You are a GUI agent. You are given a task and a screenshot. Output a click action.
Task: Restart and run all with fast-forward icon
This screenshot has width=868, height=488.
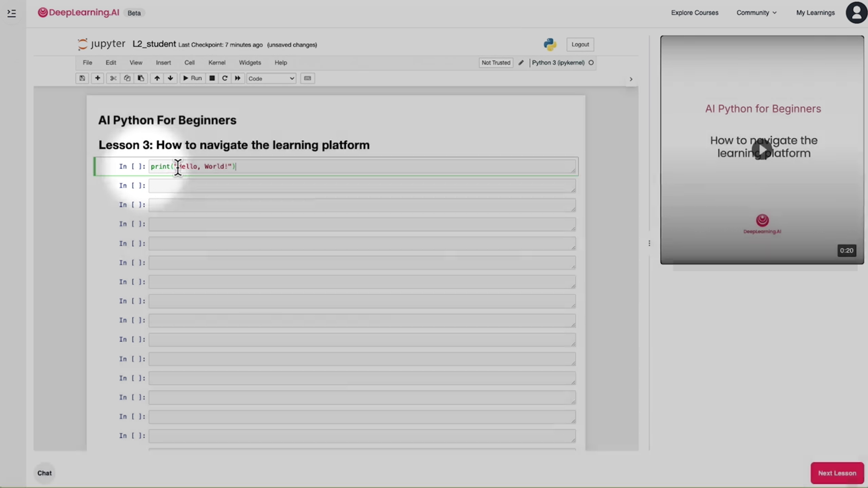pyautogui.click(x=238, y=78)
